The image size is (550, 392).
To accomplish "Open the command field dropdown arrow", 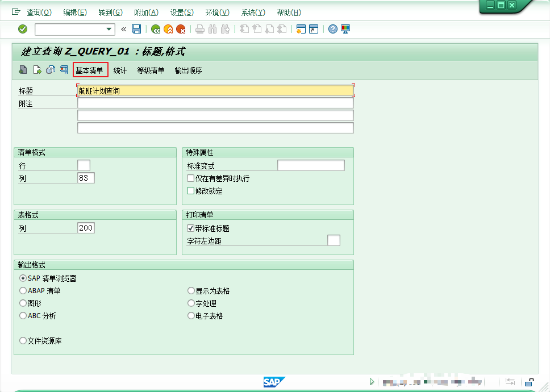I will pos(109,29).
